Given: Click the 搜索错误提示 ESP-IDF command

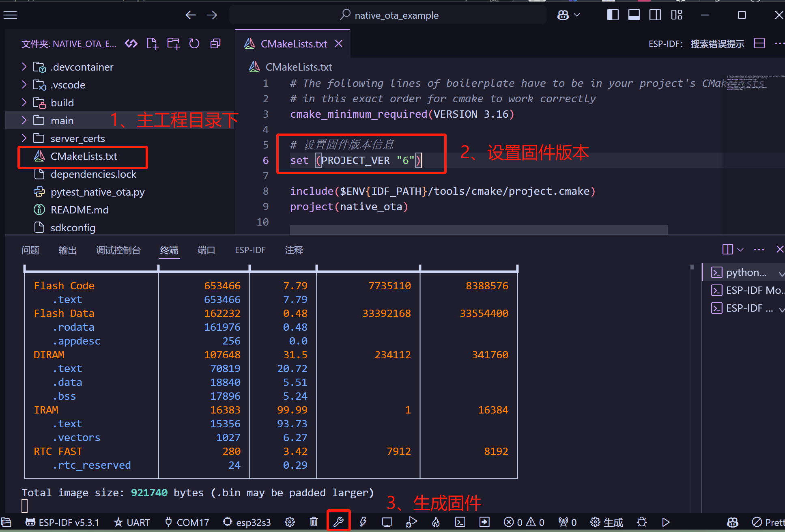Looking at the screenshot, I should pyautogui.click(x=717, y=44).
